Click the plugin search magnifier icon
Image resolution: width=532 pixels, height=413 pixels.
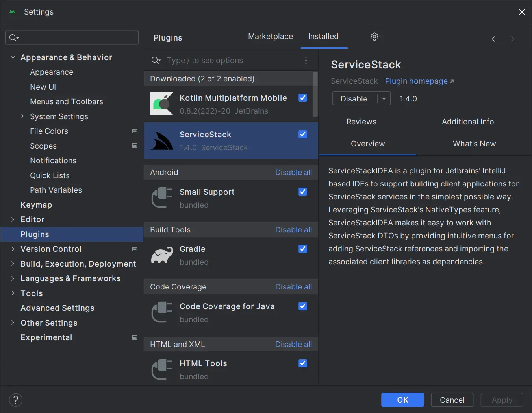[156, 60]
